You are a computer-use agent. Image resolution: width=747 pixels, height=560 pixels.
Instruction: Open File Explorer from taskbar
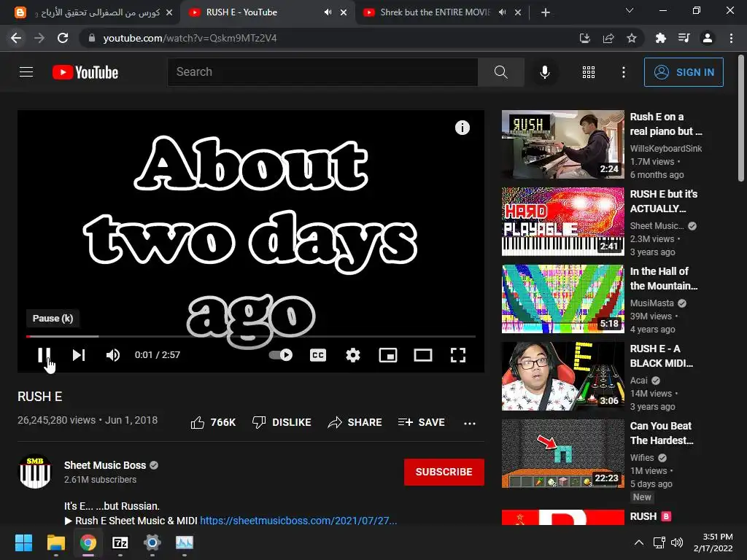55,542
